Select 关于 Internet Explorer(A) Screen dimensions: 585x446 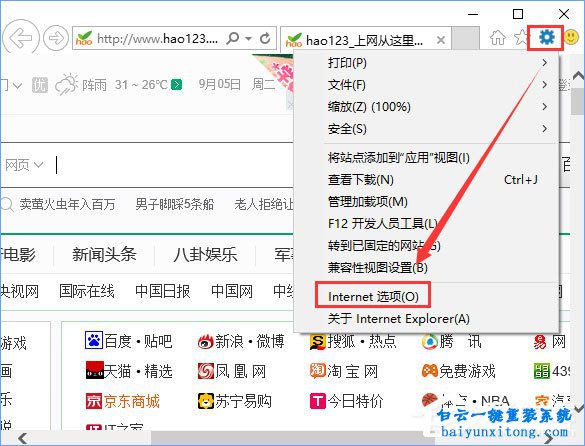click(x=427, y=319)
